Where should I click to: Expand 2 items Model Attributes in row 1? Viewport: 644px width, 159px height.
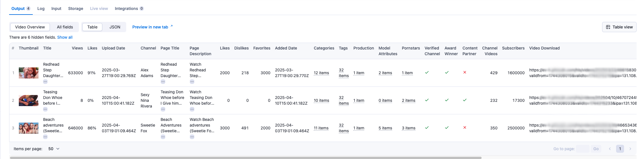point(385,73)
